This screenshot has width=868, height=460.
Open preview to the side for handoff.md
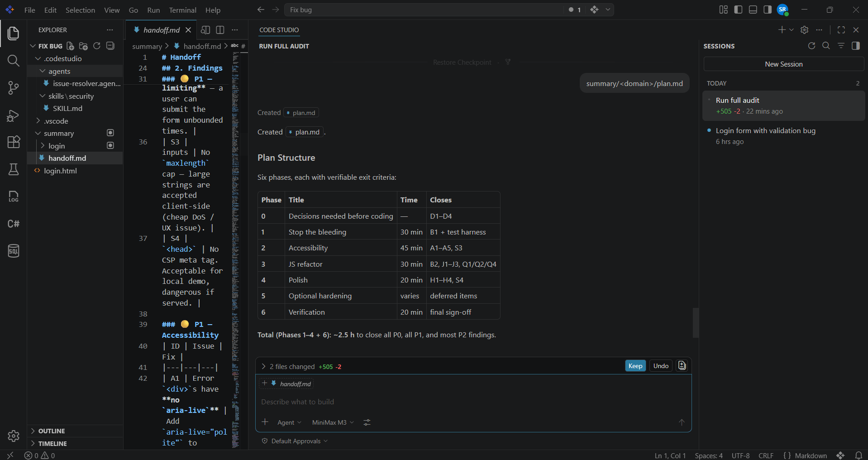coord(205,30)
